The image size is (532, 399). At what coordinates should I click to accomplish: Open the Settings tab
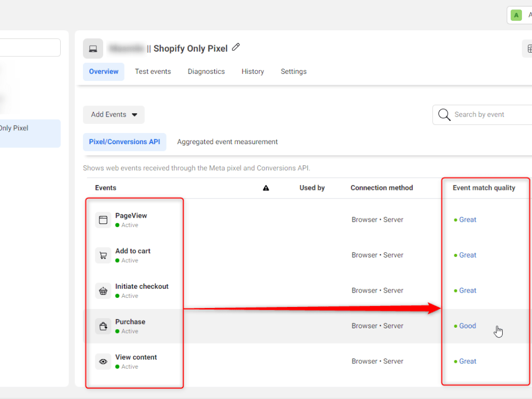tap(294, 72)
